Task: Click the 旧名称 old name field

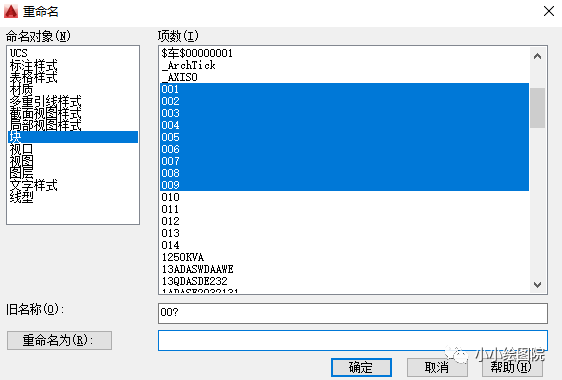Action: click(353, 313)
